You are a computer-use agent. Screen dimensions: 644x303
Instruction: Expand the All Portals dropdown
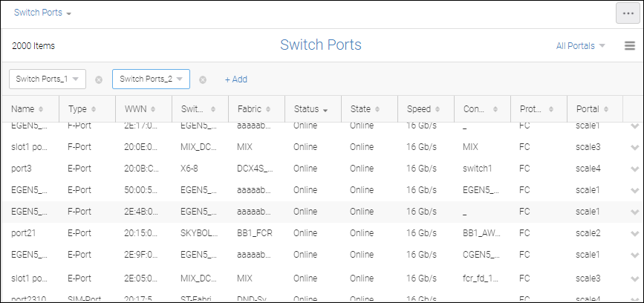(x=581, y=46)
